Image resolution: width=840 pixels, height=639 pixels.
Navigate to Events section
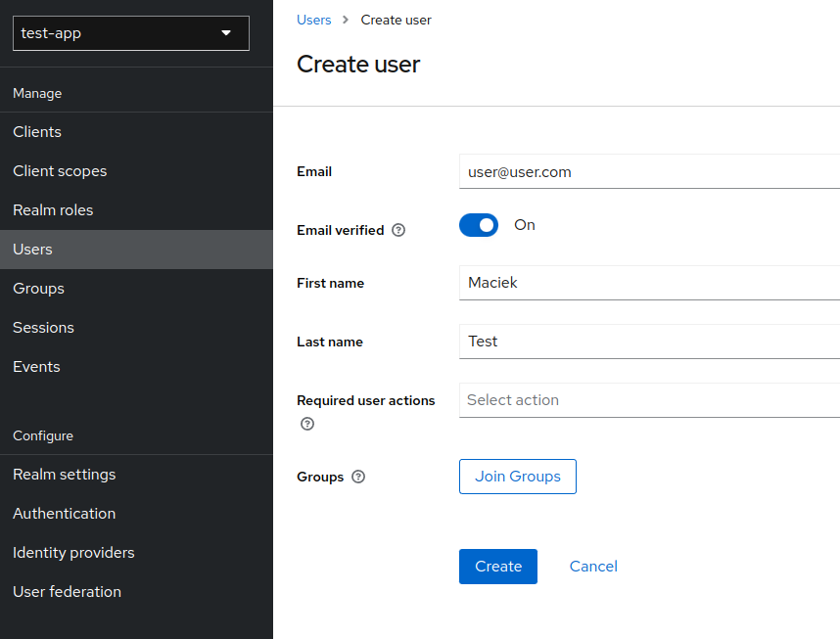click(36, 367)
